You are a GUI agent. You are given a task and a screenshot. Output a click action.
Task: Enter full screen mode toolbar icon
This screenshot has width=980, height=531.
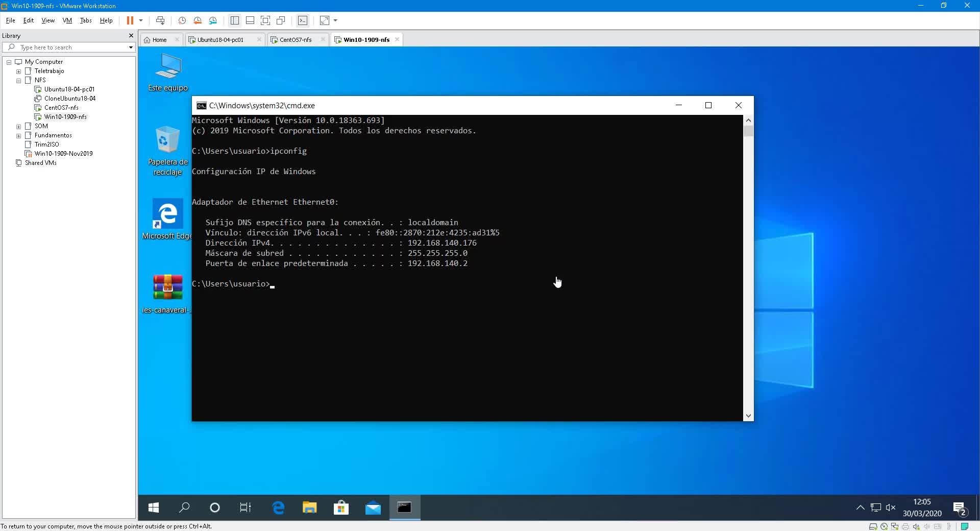pyautogui.click(x=265, y=20)
